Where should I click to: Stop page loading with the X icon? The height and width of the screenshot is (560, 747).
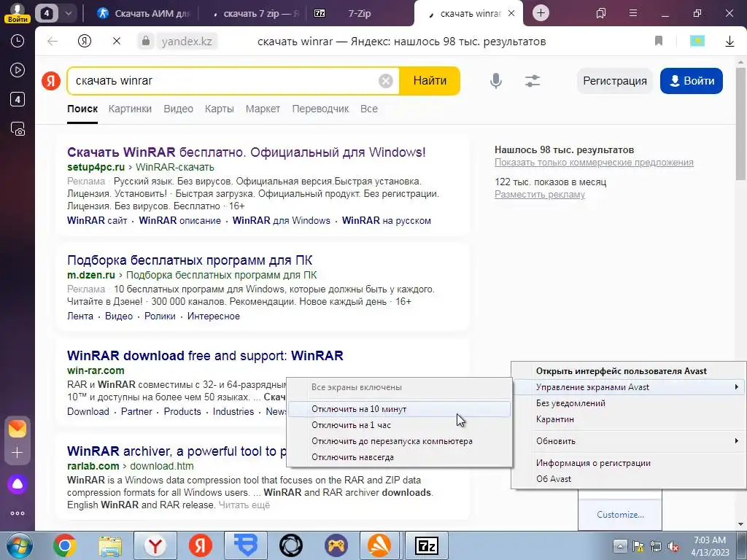point(116,42)
